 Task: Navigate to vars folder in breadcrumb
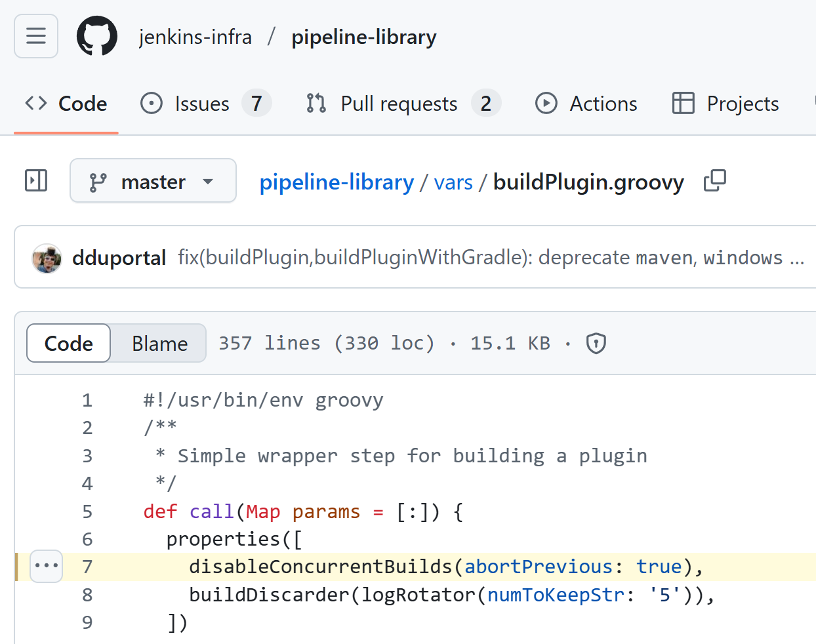click(x=453, y=182)
